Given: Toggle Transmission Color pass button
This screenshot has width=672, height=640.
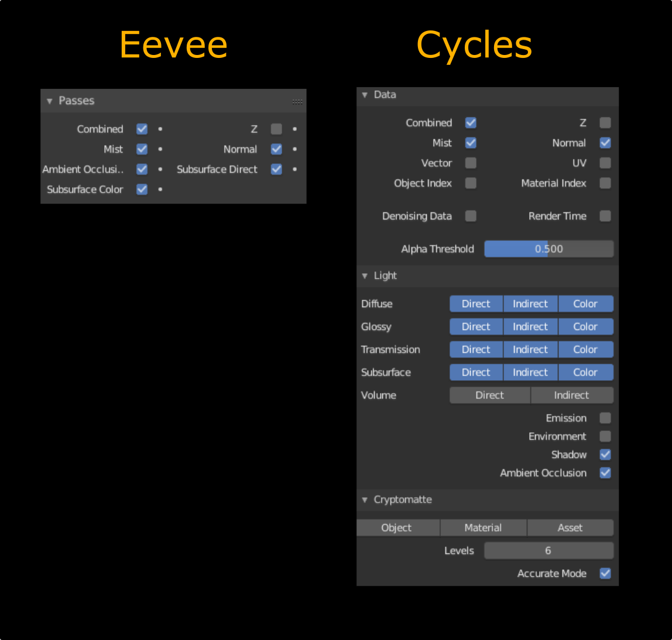Looking at the screenshot, I should pyautogui.click(x=585, y=350).
